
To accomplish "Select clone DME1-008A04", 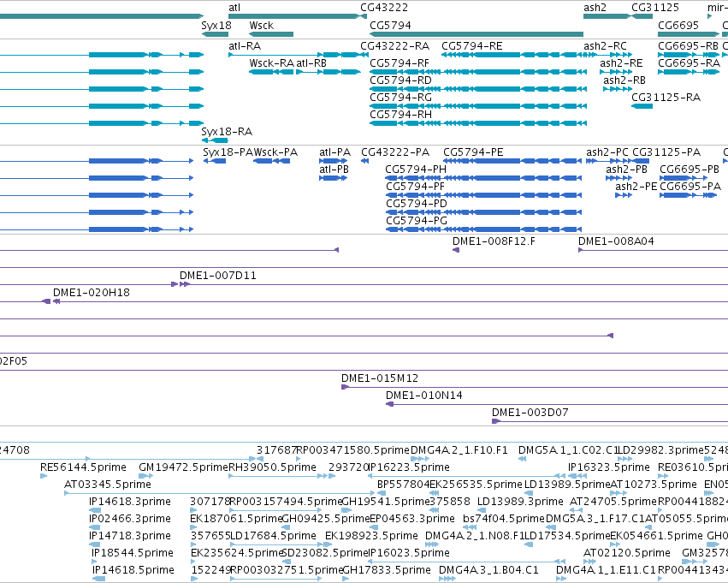I will point(616,241).
